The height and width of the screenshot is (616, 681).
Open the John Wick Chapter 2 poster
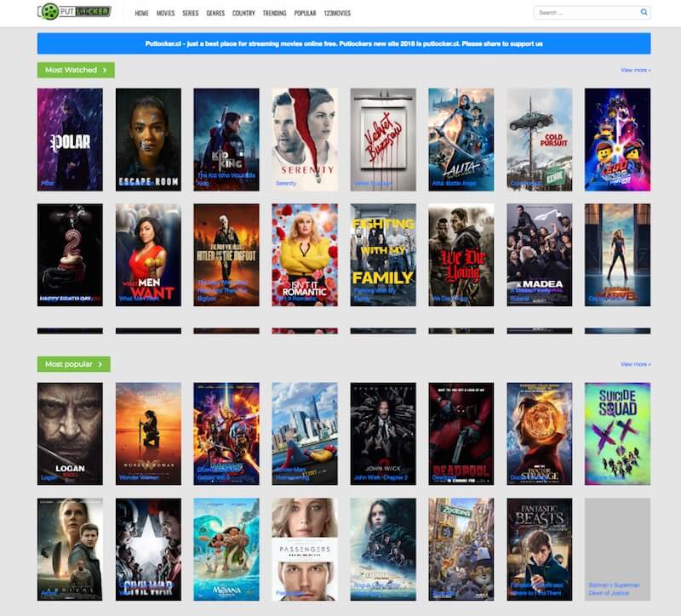(383, 434)
